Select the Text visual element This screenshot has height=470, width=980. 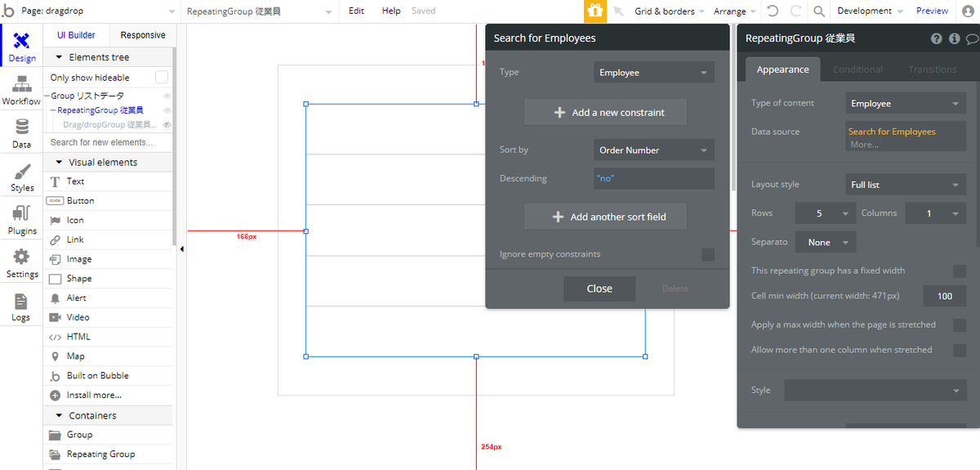(109, 181)
